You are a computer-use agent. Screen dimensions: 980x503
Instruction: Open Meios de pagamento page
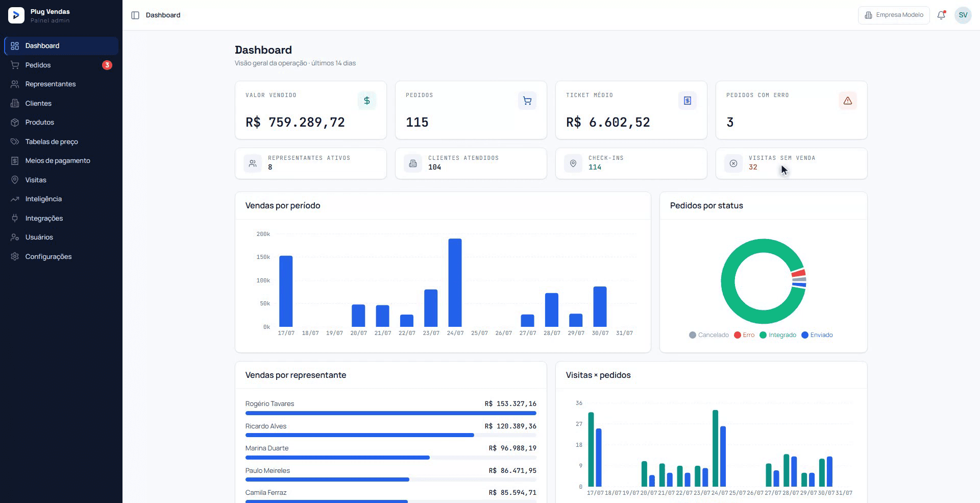(x=61, y=161)
